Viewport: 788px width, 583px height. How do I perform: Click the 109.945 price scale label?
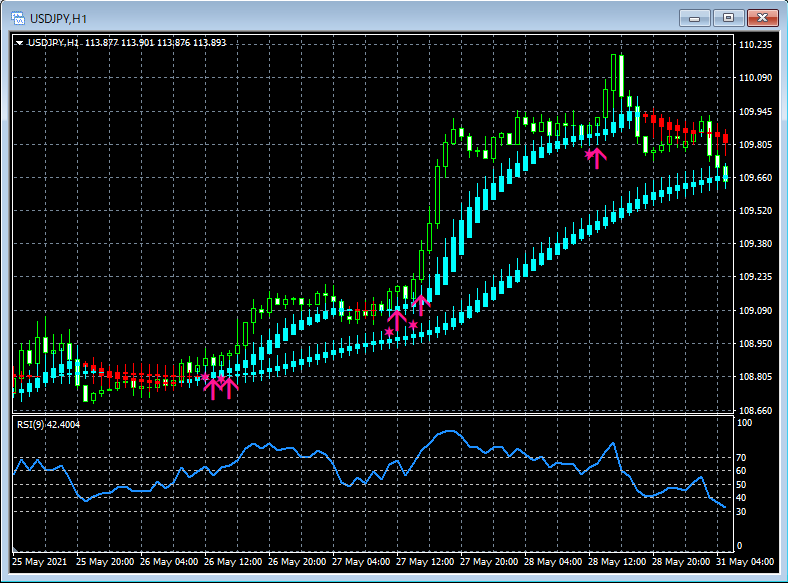click(755, 112)
